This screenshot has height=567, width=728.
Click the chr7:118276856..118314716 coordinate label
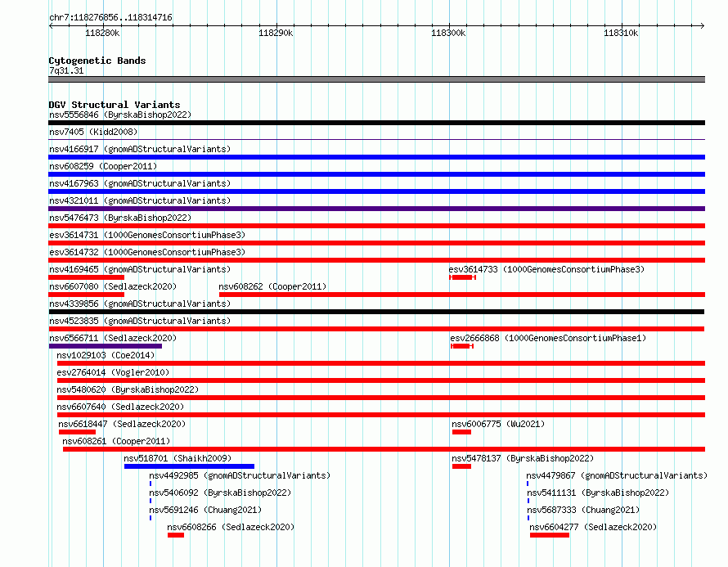pos(110,17)
